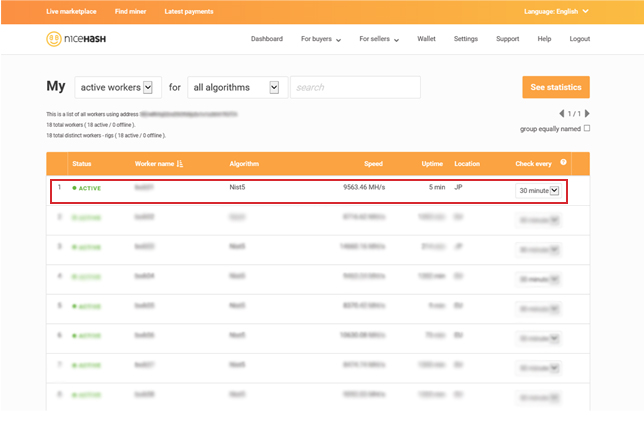Go to next page arrow

click(x=587, y=113)
